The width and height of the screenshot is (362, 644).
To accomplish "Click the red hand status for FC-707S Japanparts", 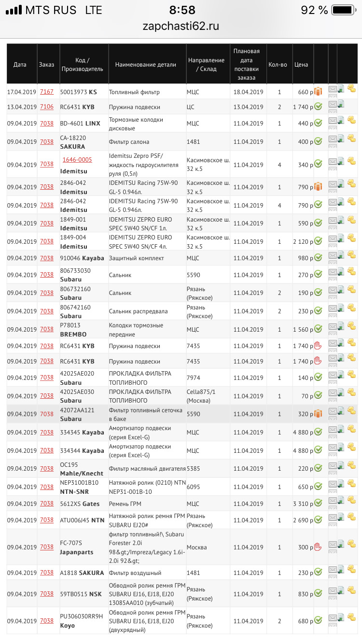I will point(318,547).
